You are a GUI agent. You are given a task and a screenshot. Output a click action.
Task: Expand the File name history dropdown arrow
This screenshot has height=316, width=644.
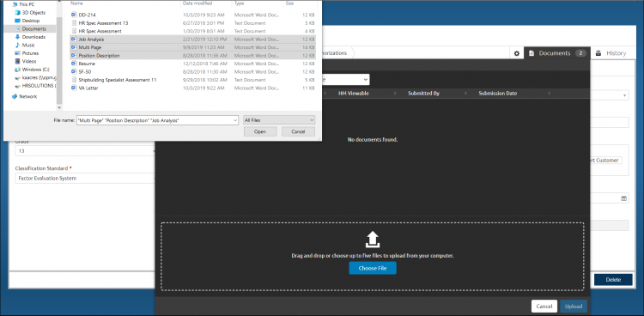235,120
